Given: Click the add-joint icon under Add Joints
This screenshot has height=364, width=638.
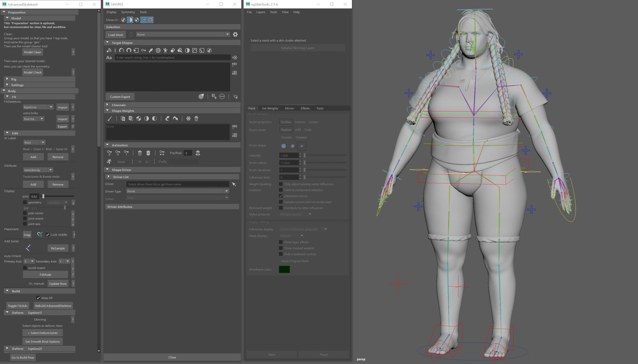Looking at the screenshot, I should tap(28, 248).
